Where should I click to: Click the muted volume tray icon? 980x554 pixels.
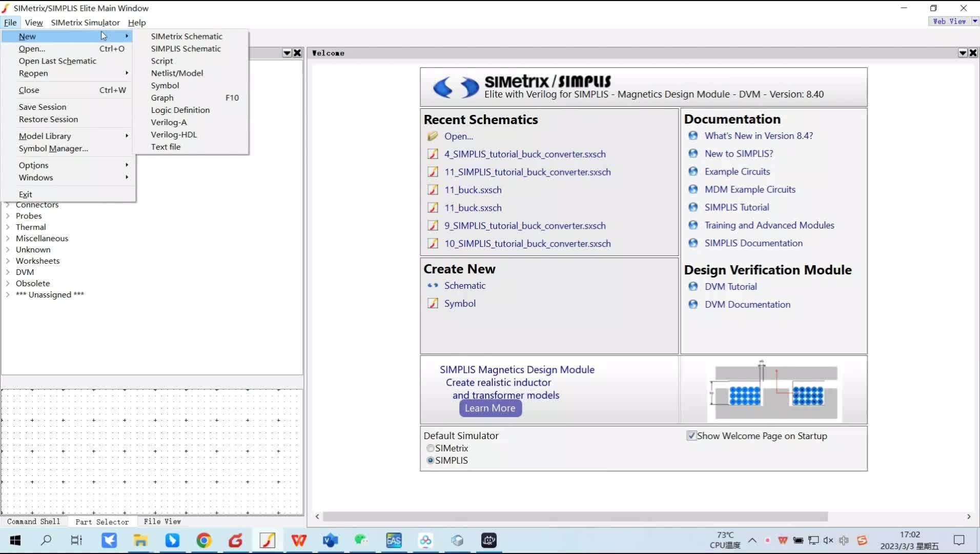tap(828, 540)
